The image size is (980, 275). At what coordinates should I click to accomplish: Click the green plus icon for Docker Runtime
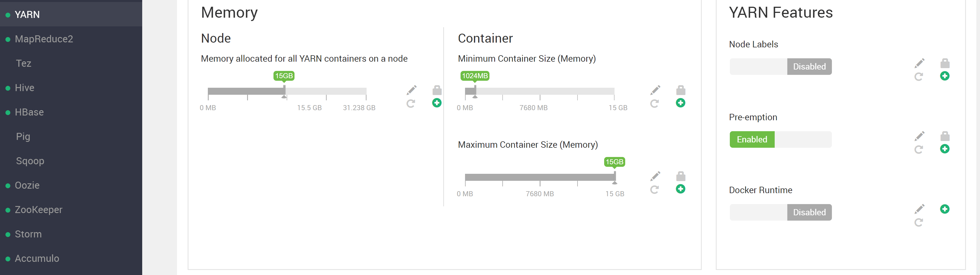(945, 209)
